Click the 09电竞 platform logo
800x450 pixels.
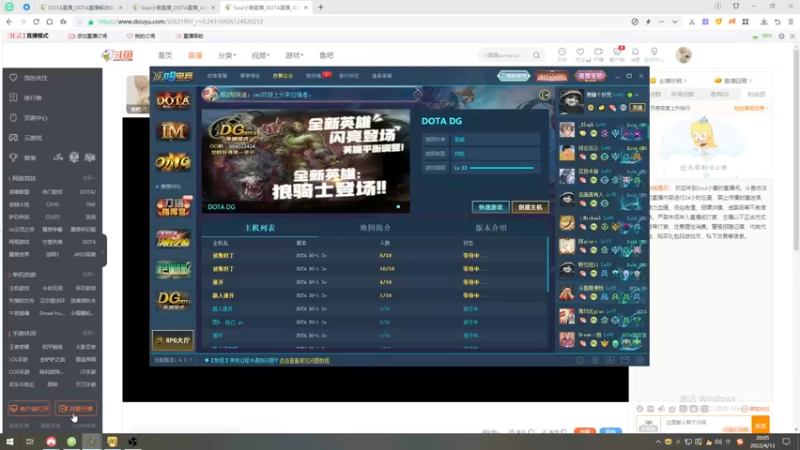point(173,76)
